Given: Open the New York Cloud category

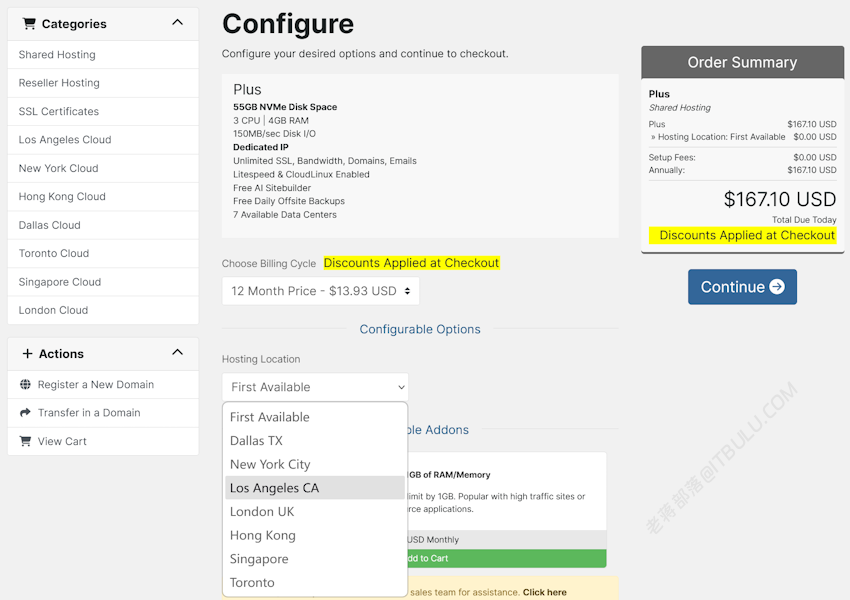Looking at the screenshot, I should click(x=103, y=169).
